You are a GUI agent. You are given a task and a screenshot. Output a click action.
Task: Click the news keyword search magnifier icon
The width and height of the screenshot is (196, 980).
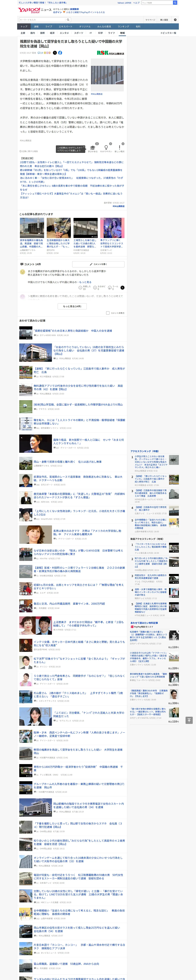click(68, 20)
